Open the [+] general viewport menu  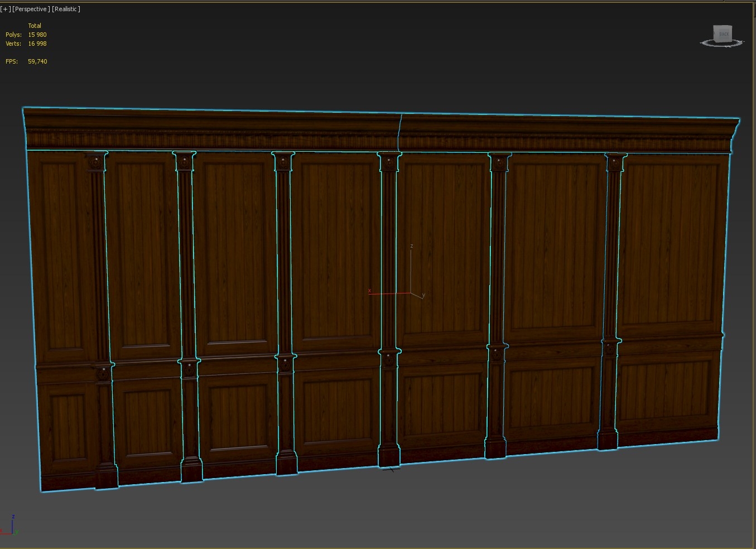click(6, 9)
